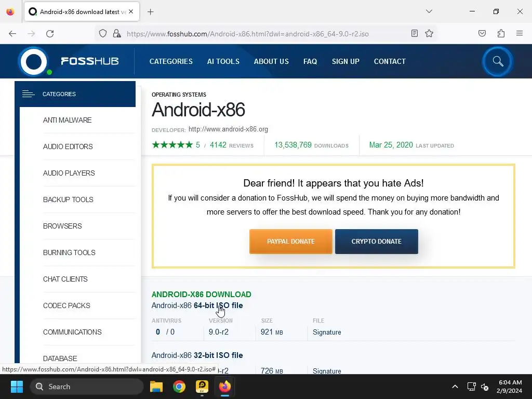The height and width of the screenshot is (399, 532).
Task: Open the tracking protection shield icon
Action: [103, 34]
